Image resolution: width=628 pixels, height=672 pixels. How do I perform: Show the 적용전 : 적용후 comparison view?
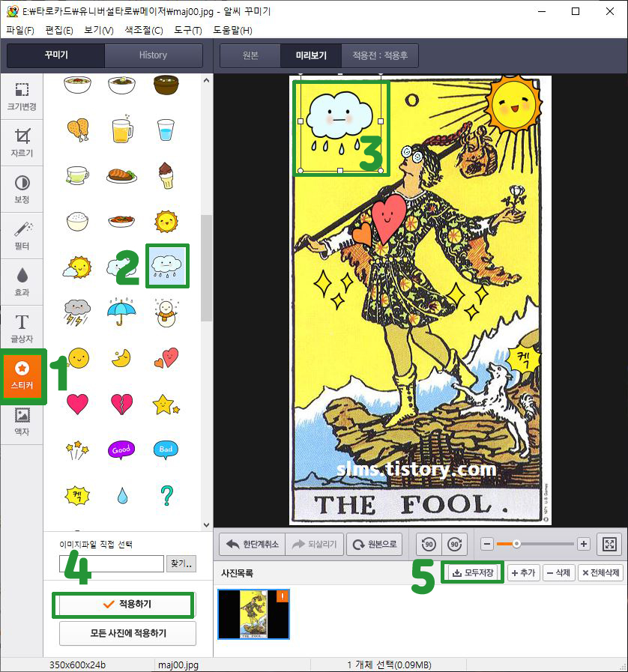[380, 55]
